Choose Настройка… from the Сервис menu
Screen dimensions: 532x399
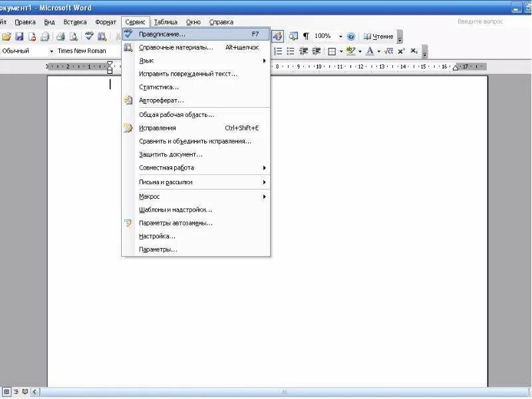196,237
